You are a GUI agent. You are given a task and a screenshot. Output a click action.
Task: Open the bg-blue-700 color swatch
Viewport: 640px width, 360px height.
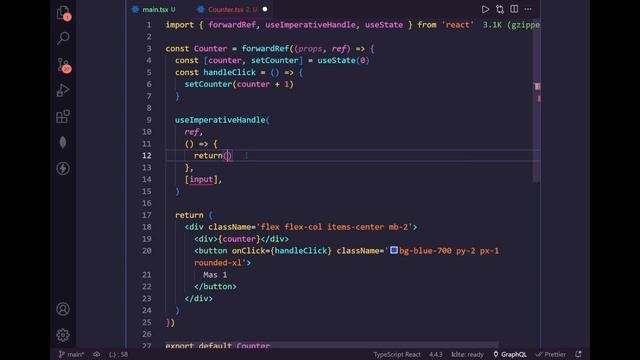[x=394, y=250]
